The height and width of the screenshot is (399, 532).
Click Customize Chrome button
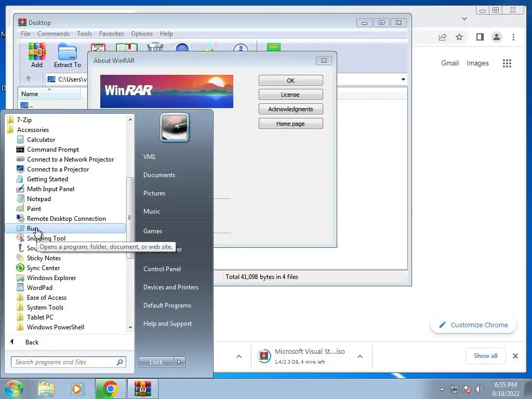click(x=473, y=325)
